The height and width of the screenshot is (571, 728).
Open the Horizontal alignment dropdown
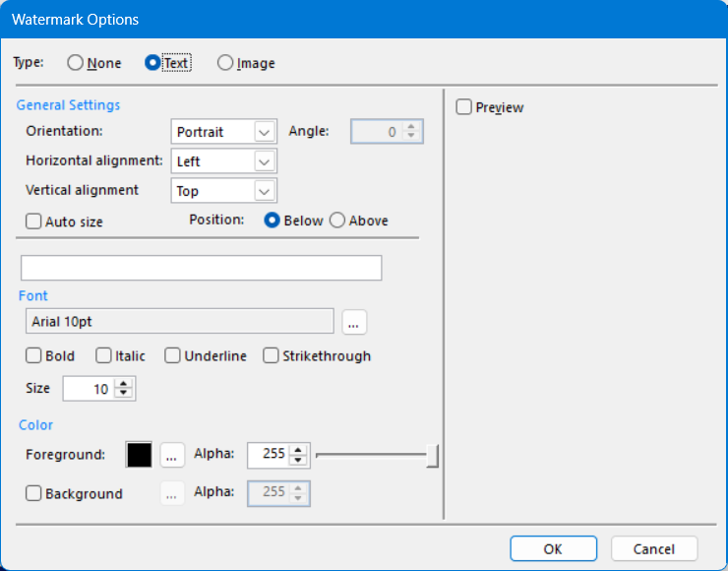tap(264, 161)
